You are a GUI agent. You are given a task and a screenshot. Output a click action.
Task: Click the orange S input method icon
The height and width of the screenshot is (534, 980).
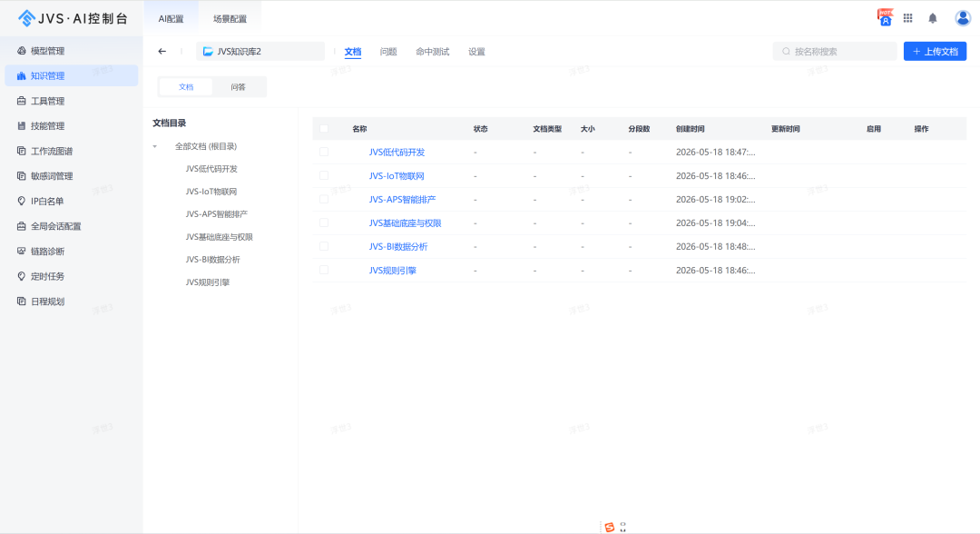(610, 527)
